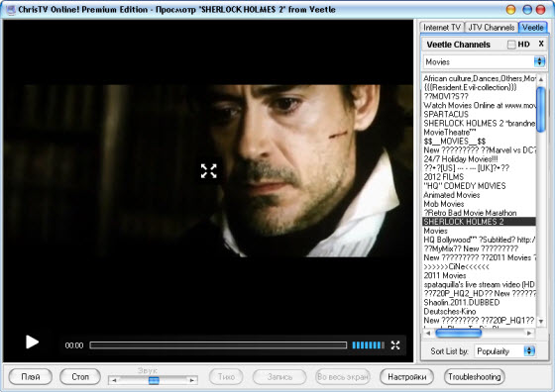555x392 pixels.
Task: Click right arrow of Звук volume slider
Action: coord(192,380)
